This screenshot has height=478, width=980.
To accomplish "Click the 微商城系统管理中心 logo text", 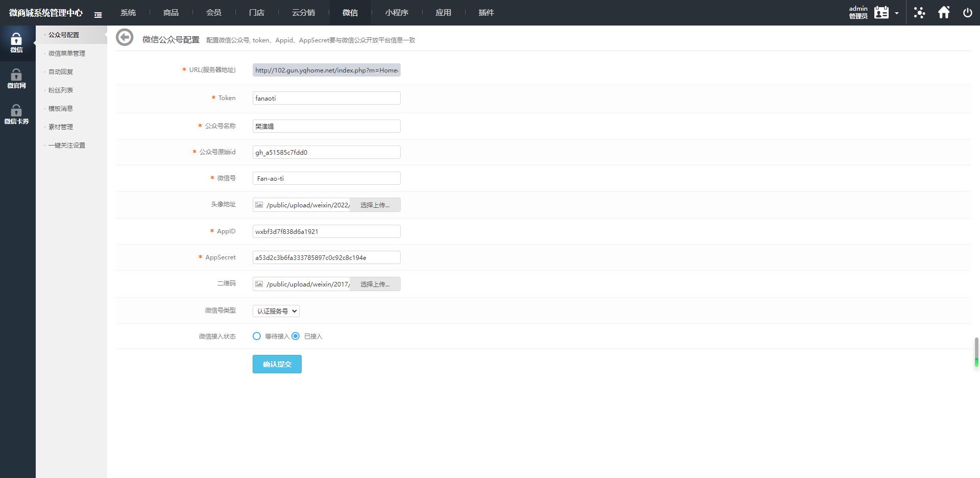I will (x=46, y=13).
